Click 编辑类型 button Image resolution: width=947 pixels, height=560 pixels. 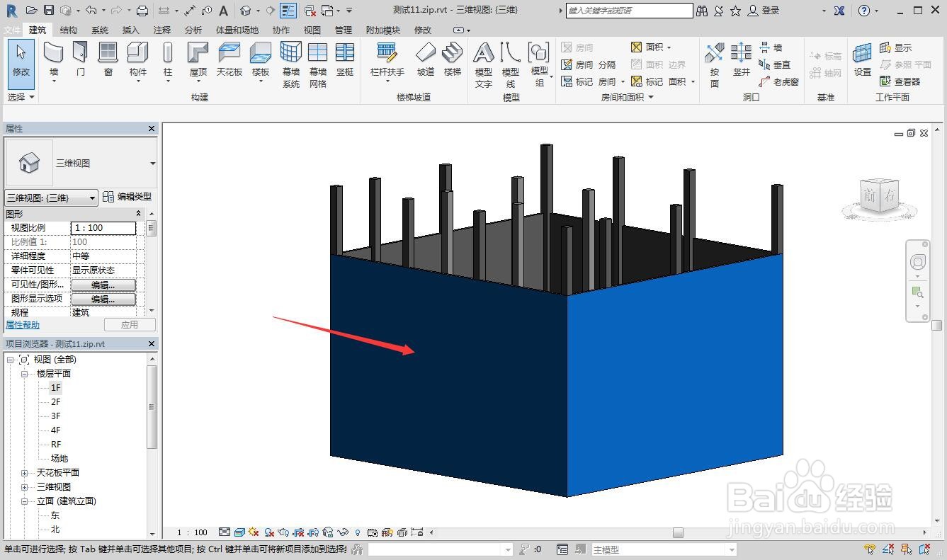pos(127,198)
